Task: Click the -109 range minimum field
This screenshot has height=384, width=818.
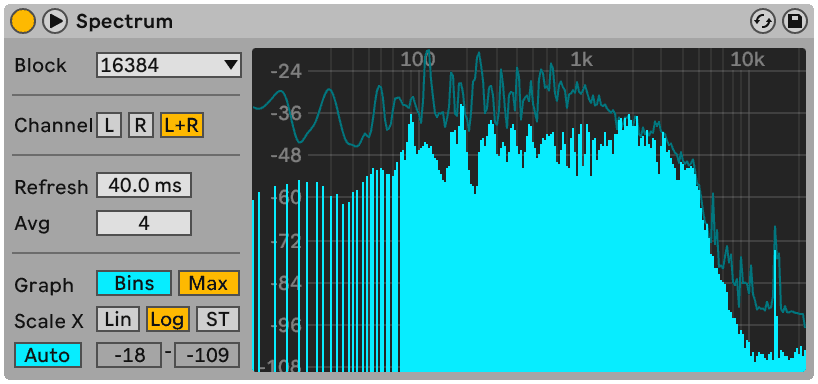Action: [207, 355]
